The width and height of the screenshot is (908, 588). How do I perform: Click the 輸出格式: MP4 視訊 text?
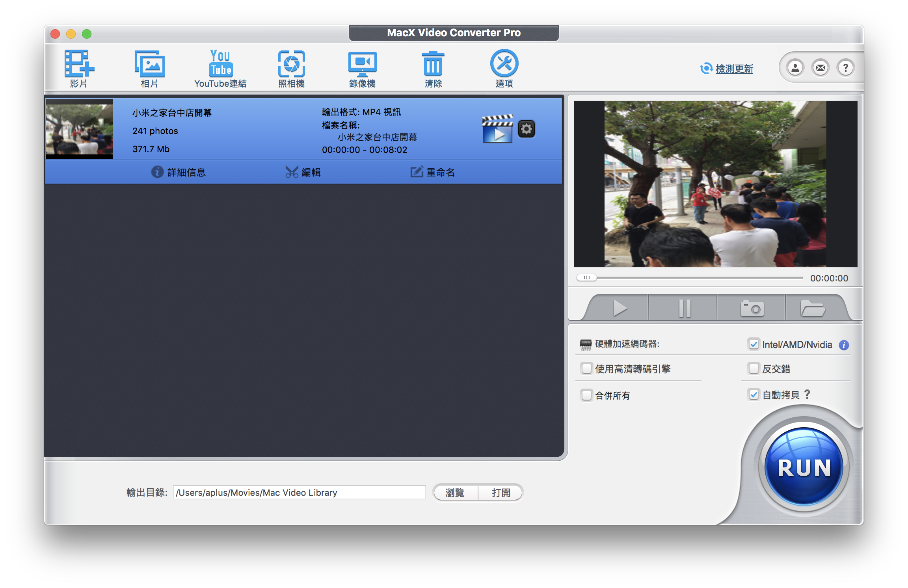click(361, 112)
